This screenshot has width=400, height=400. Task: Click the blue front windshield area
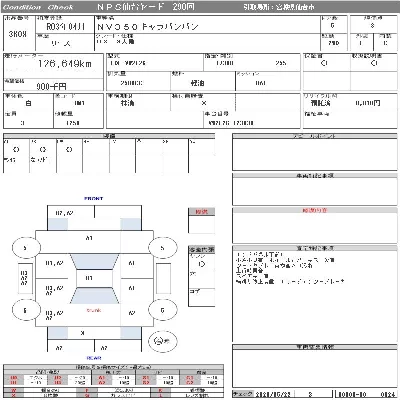(94, 262)
